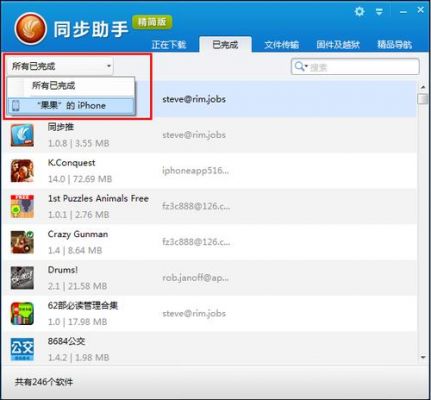Open the settings gear in title bar
This screenshot has height=400, width=431.
coord(359,12)
